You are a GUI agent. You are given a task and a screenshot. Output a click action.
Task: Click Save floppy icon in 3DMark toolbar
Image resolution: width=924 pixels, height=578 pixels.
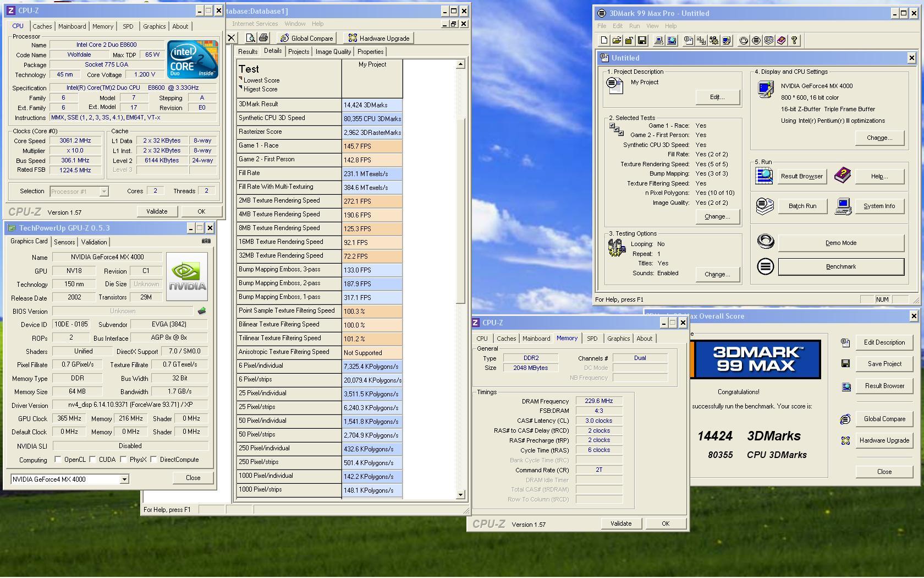click(x=641, y=40)
